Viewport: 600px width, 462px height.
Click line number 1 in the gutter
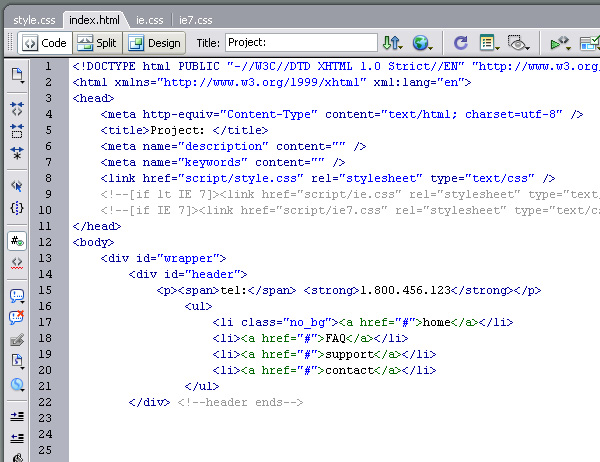[48, 66]
